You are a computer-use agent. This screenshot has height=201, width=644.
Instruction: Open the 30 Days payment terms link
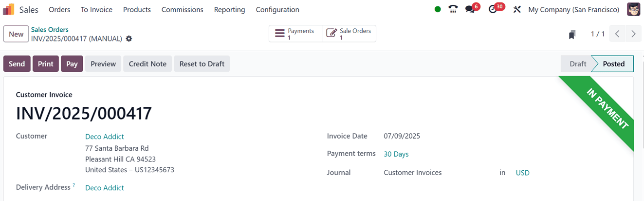coord(396,154)
